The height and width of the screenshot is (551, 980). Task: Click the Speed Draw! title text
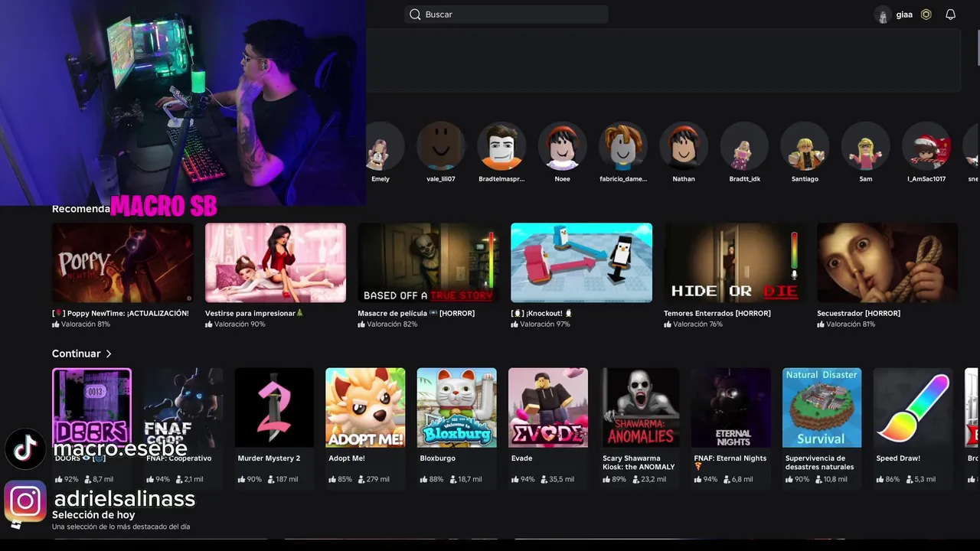coord(898,458)
